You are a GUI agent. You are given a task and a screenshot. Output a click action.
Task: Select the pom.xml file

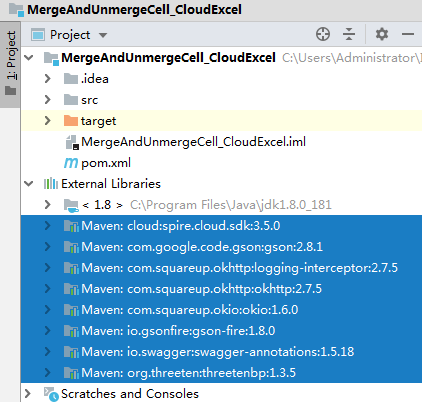pos(106,163)
